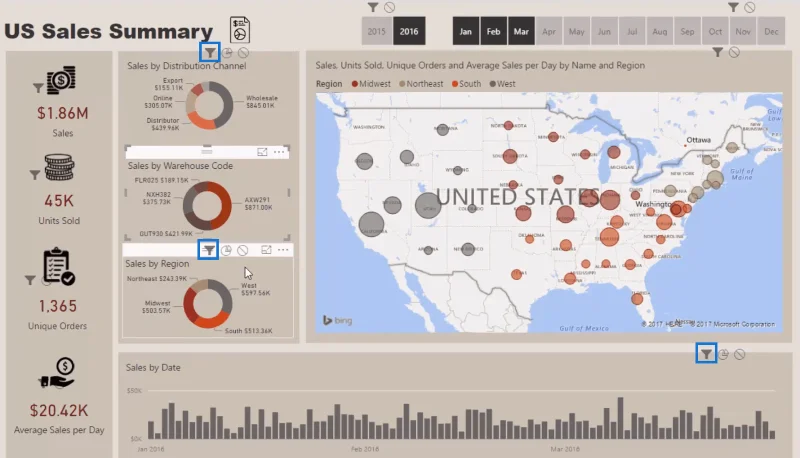Screen dimensions: 800x458
Task: Click the highlight pie icon on Sales by Region header
Action: point(226,250)
